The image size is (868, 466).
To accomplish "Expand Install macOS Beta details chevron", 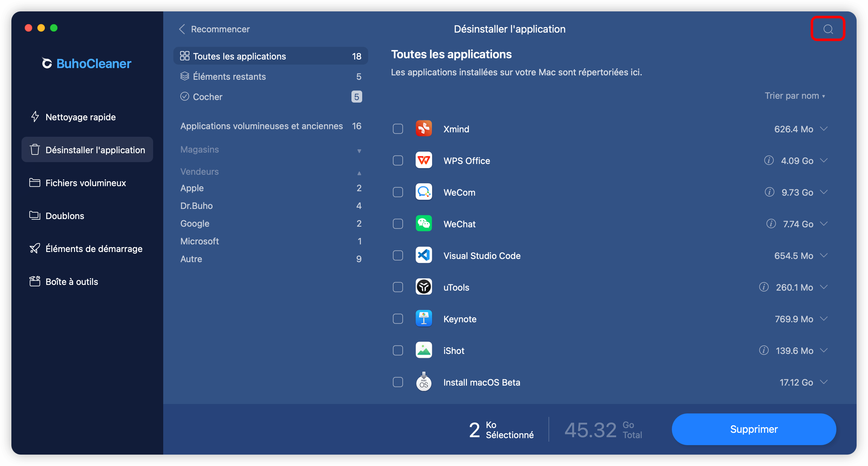I will click(x=824, y=382).
